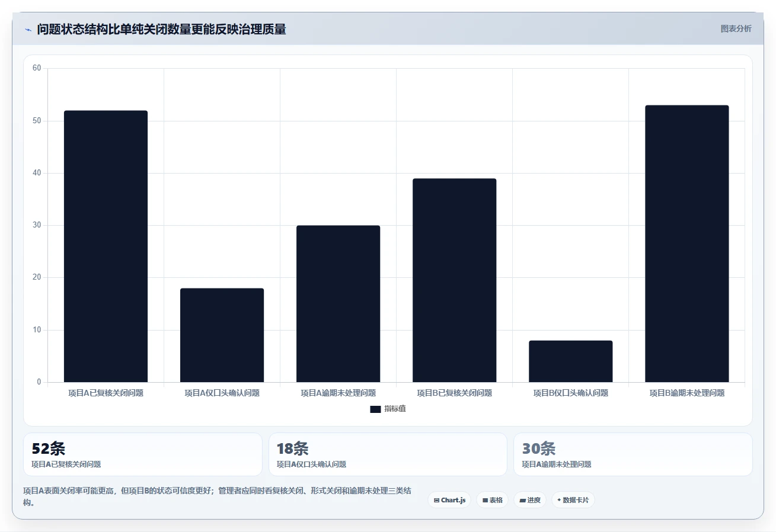Select the 进度 tag pill
This screenshot has height=532, width=776.
(x=530, y=500)
